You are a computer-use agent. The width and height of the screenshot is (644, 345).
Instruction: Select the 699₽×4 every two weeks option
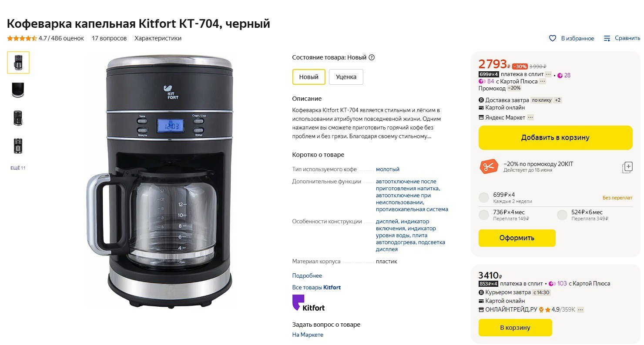[484, 198]
